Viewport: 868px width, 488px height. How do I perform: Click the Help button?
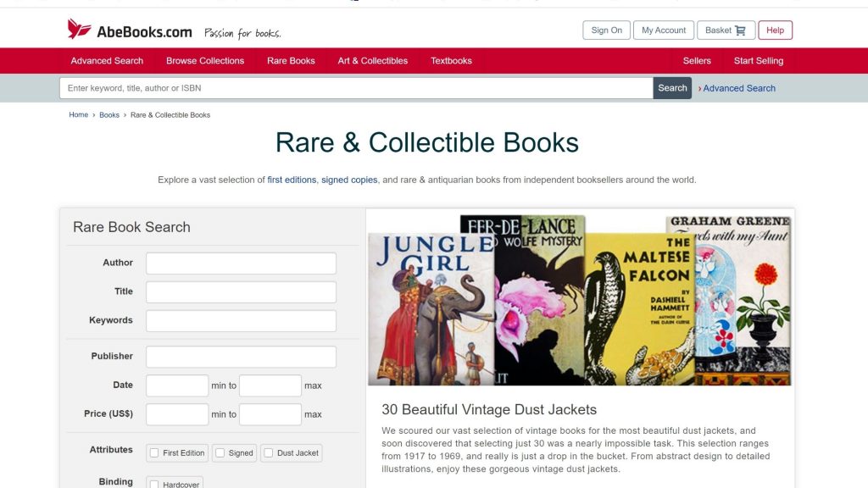pos(775,30)
